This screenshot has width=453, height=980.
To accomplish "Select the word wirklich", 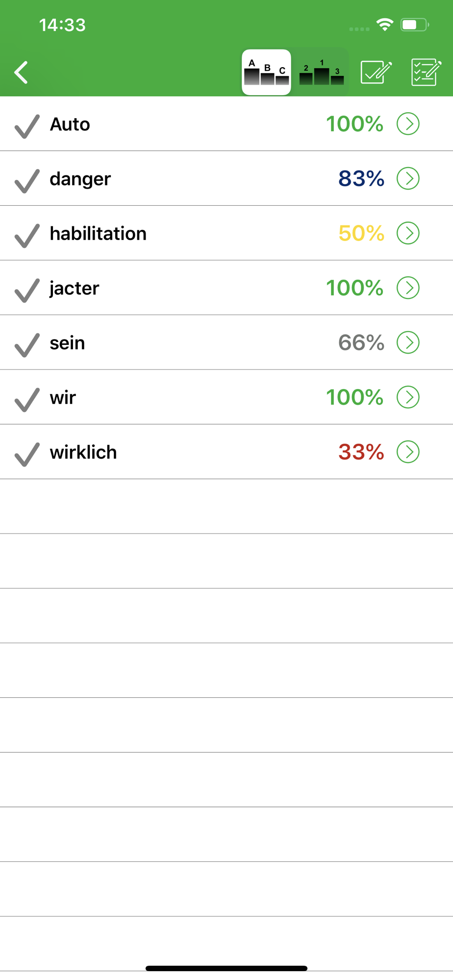I will coord(83,452).
